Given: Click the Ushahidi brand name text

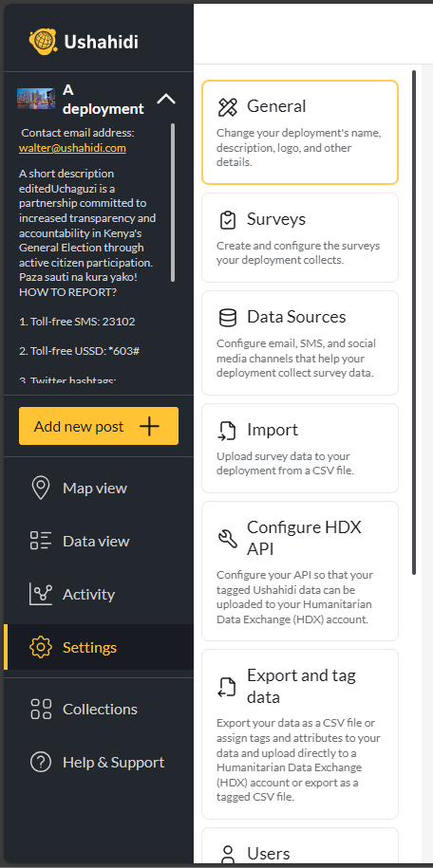Looking at the screenshot, I should pos(101,42).
